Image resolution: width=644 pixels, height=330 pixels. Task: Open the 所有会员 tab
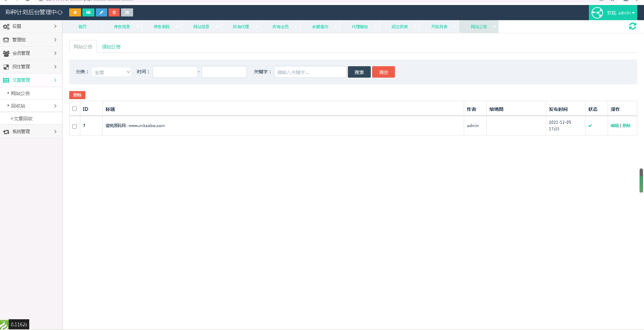point(280,27)
